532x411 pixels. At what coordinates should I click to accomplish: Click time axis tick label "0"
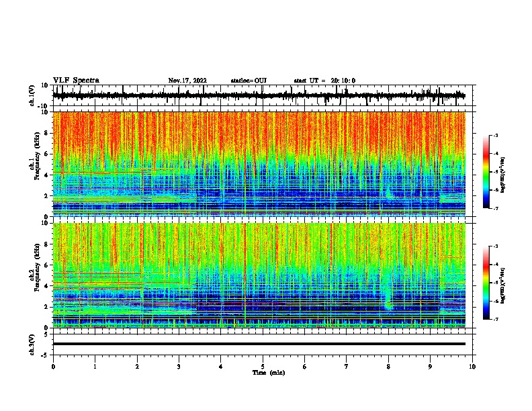(x=53, y=367)
